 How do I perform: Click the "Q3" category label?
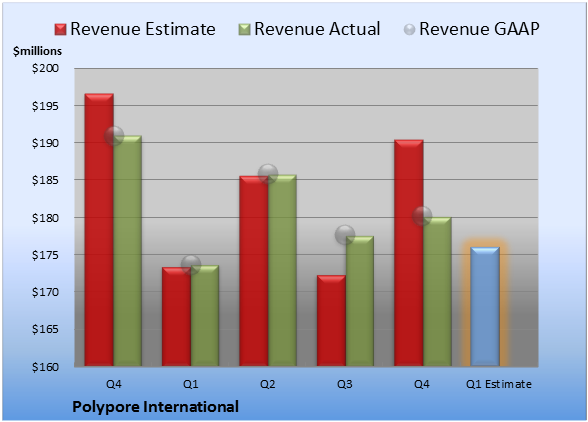(x=345, y=384)
